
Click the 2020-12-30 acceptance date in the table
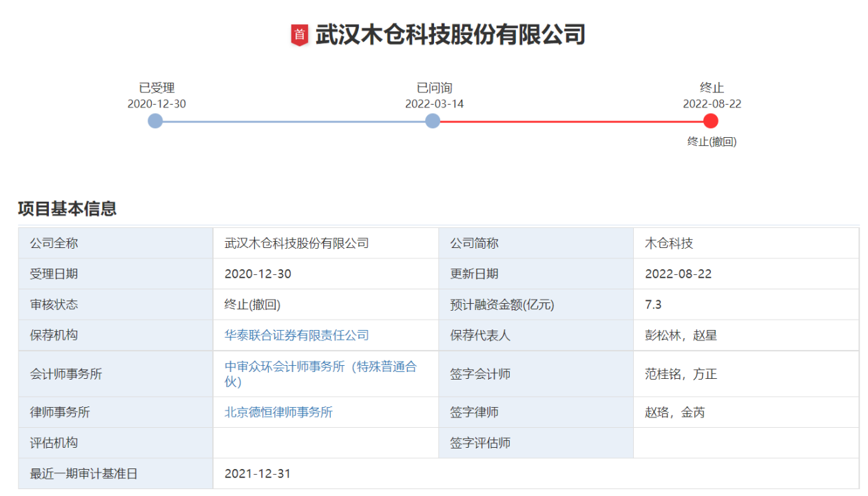pos(258,274)
